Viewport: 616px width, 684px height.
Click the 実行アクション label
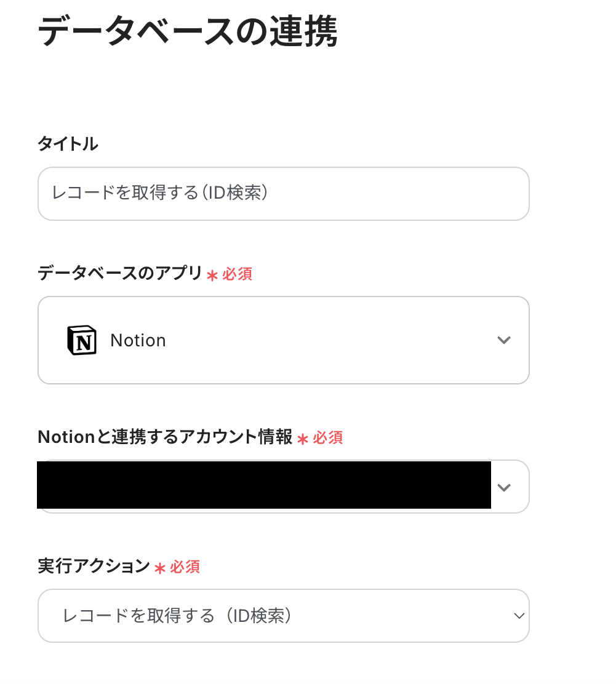pyautogui.click(x=94, y=566)
